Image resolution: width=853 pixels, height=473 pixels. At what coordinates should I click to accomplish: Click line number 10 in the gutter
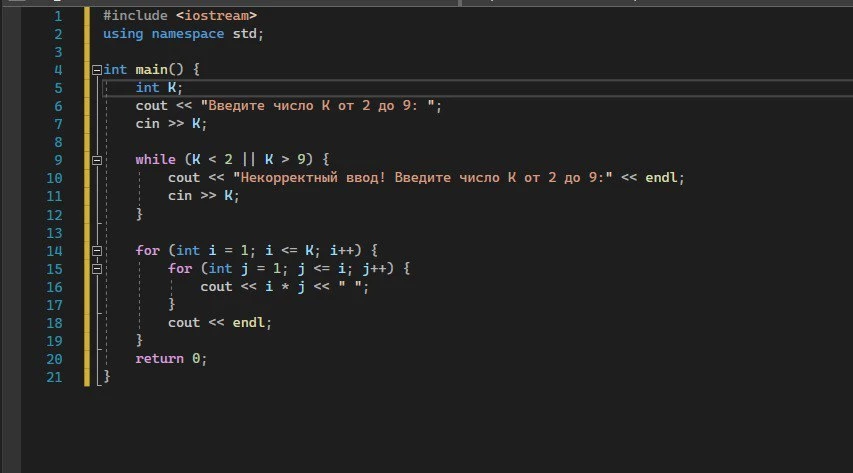point(54,178)
